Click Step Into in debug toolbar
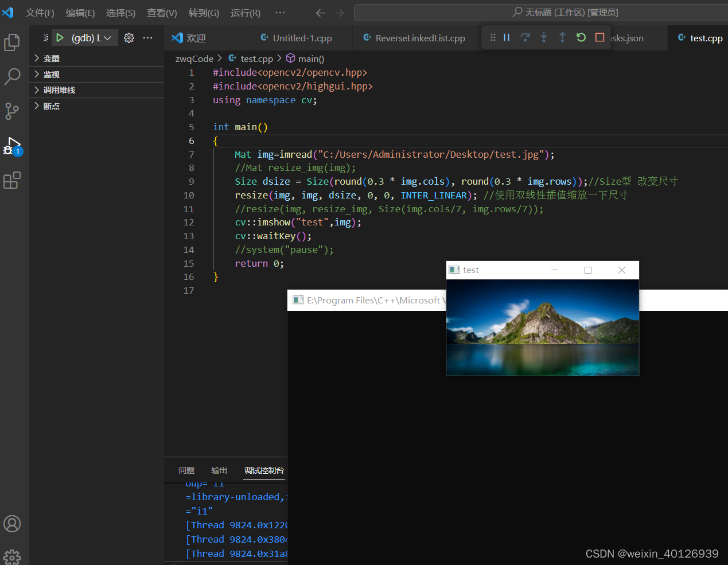Viewport: 728px width, 565px height. 544,37
